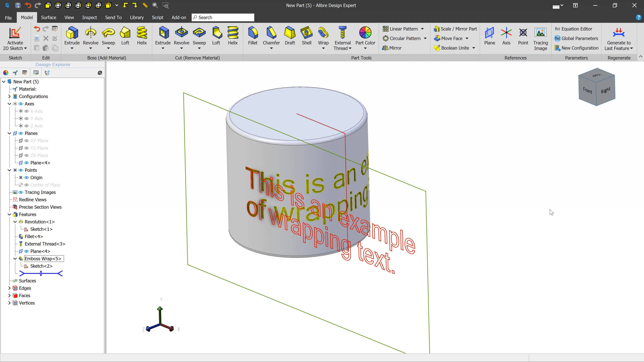Toggle visibility of the X-Axis
This screenshot has width=644, height=362.
[x=27, y=111]
